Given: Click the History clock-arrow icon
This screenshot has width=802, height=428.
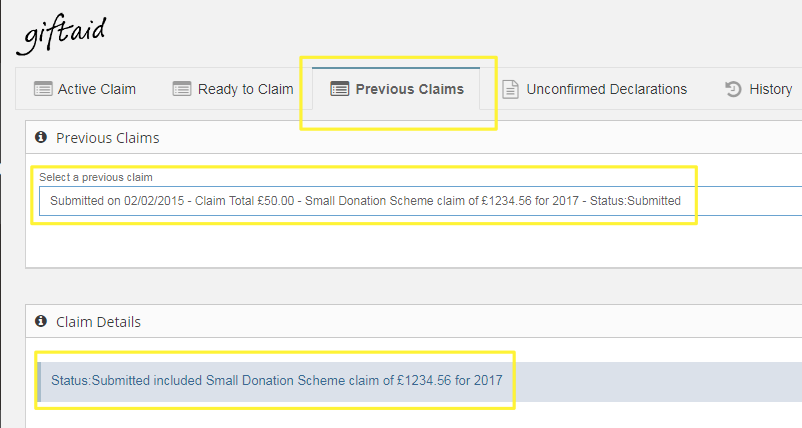Looking at the screenshot, I should [733, 89].
